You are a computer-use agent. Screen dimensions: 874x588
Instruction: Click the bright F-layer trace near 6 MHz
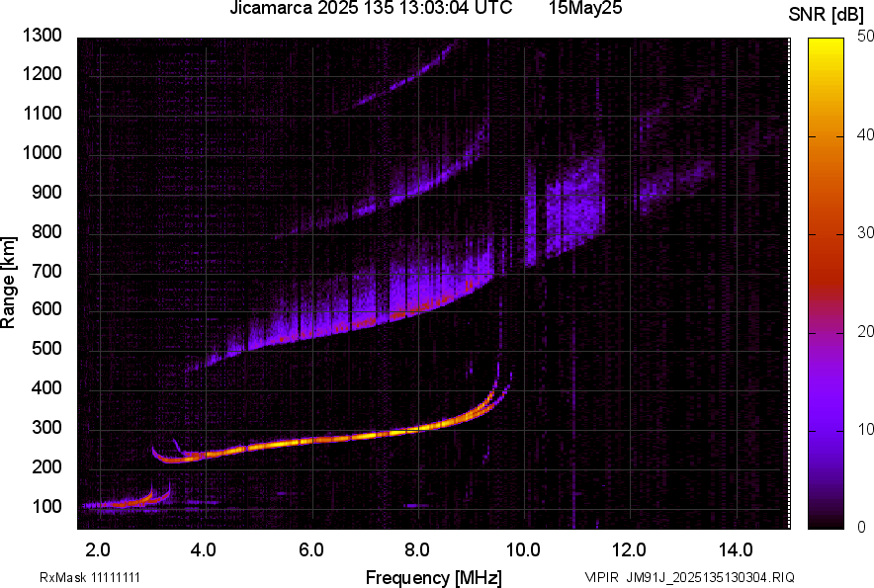click(312, 442)
